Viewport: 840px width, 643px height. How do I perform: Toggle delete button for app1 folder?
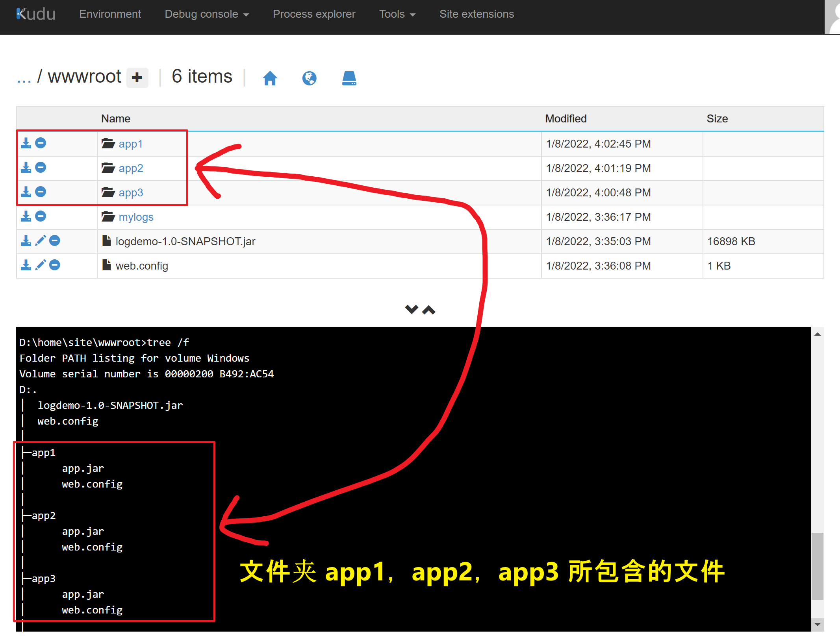pos(42,142)
